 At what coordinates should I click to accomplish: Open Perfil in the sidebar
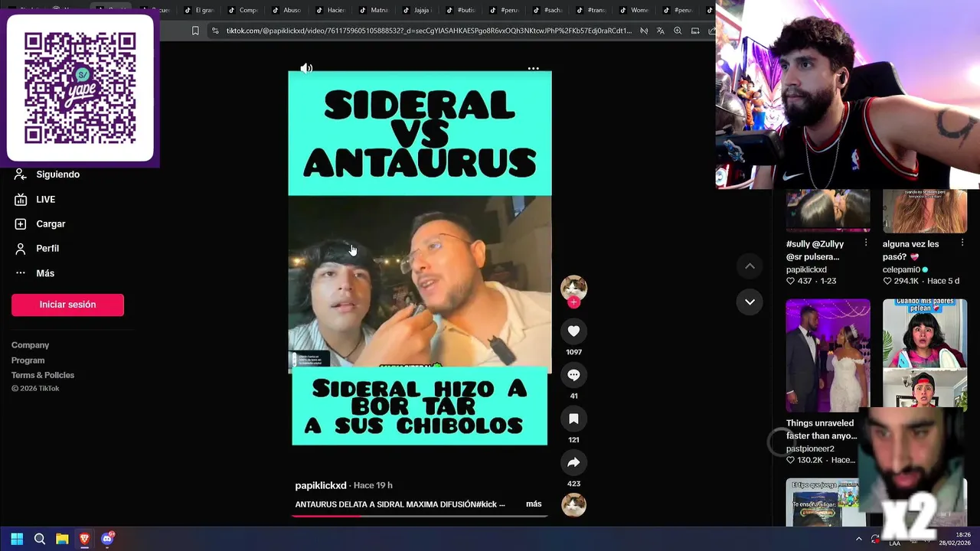pos(47,248)
